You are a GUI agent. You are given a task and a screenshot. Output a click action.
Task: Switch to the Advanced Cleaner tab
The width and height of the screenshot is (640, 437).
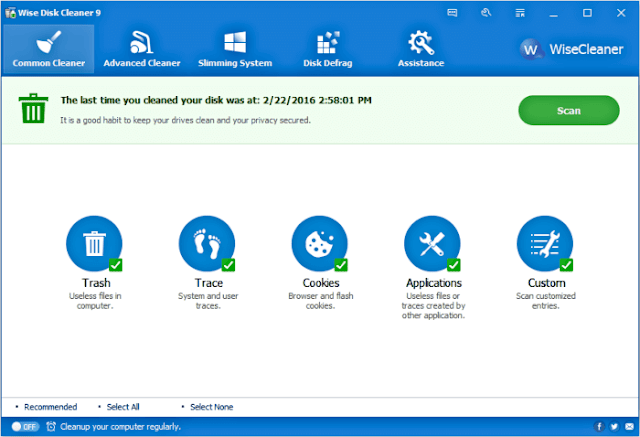(x=142, y=49)
